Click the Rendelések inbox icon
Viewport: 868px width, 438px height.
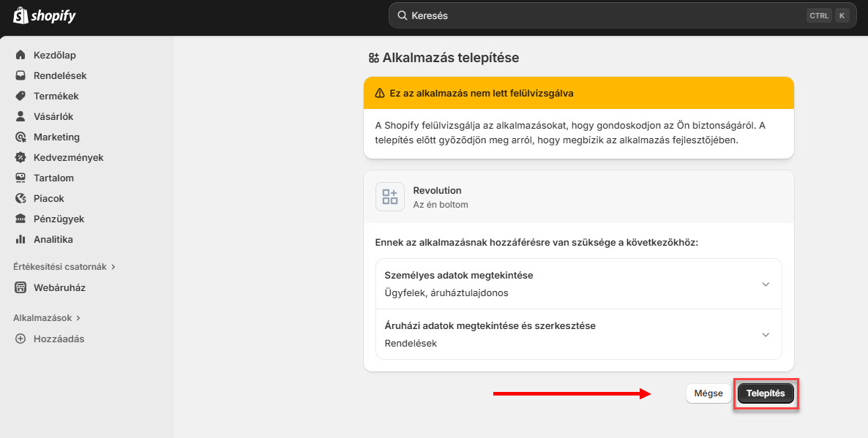[x=20, y=75]
